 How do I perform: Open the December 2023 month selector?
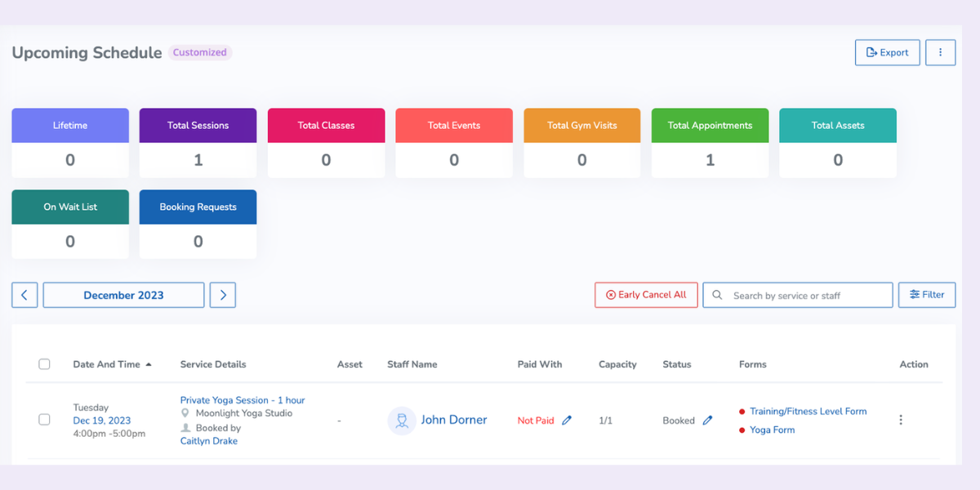(123, 294)
